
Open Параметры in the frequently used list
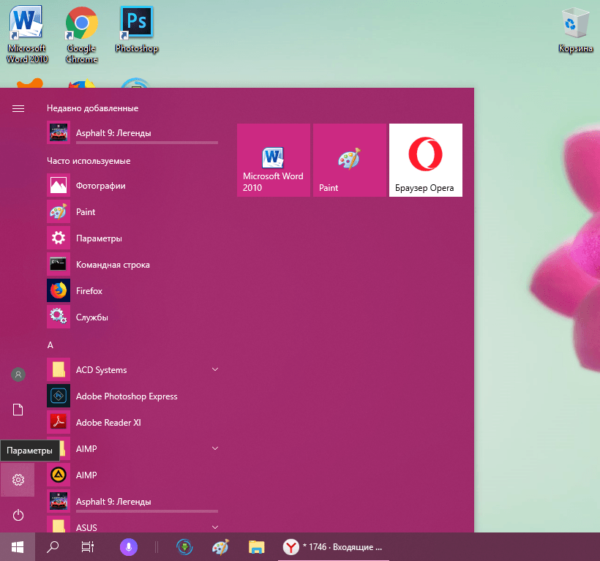(x=132, y=238)
